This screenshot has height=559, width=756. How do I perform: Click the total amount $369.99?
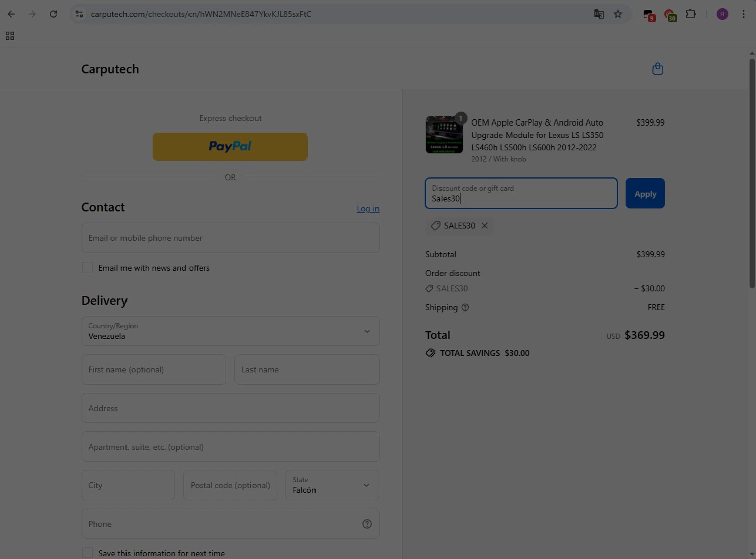(x=645, y=335)
